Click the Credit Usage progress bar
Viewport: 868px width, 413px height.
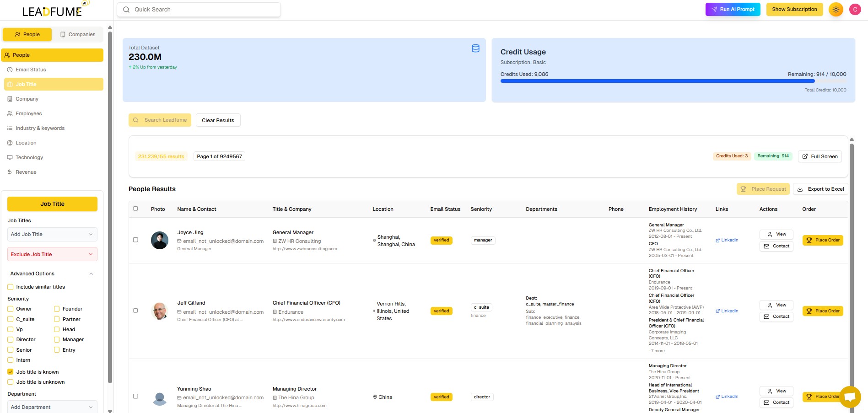[657, 81]
